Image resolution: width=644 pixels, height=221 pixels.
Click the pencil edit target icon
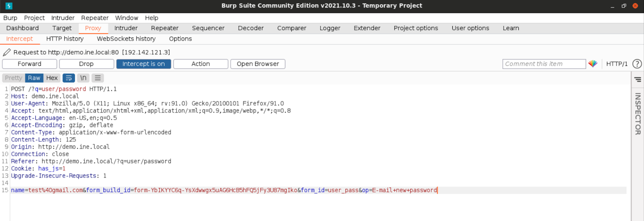click(7, 52)
